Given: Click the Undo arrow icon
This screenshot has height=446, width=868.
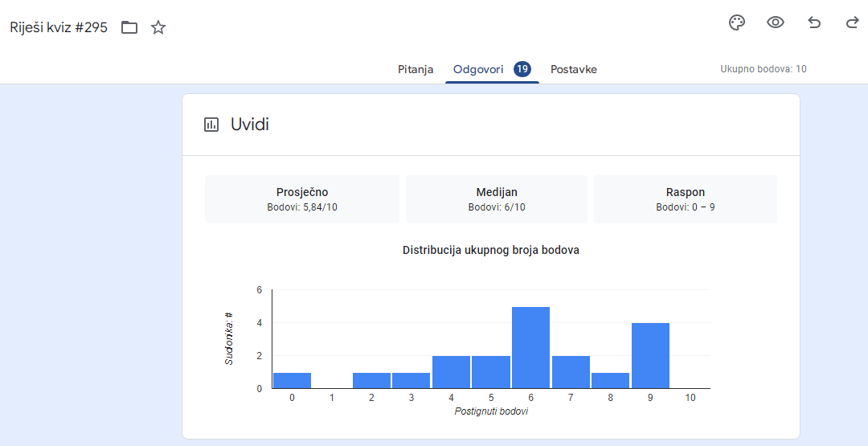Looking at the screenshot, I should tap(814, 23).
